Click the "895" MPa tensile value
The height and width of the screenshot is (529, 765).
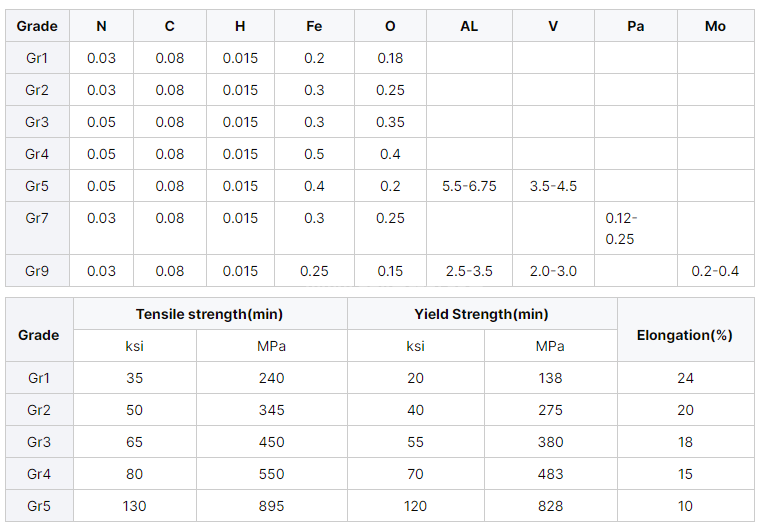[271, 506]
